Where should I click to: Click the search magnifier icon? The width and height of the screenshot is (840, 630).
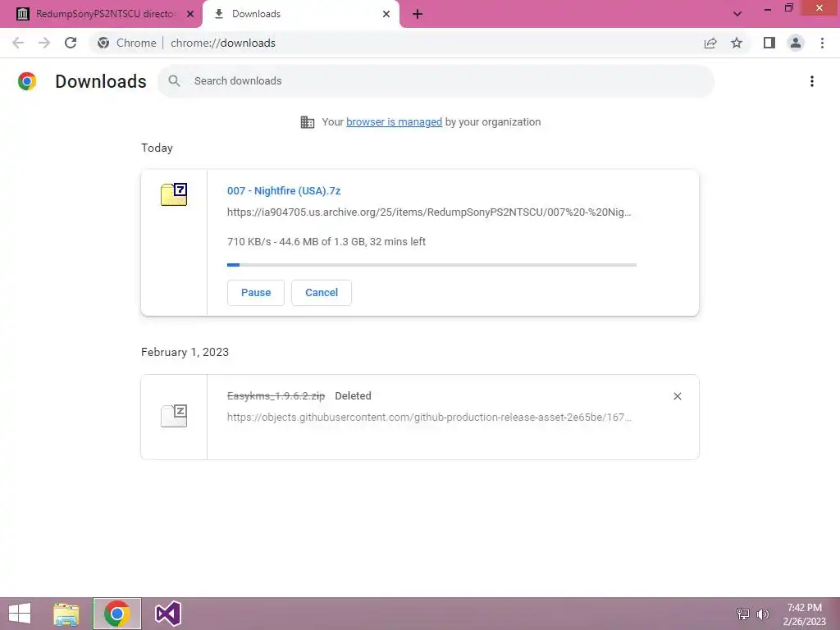tap(174, 81)
